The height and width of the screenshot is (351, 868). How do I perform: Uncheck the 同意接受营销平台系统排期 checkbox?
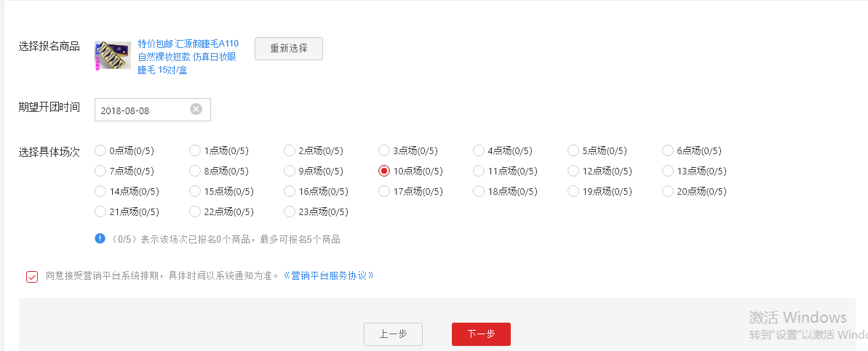32,277
